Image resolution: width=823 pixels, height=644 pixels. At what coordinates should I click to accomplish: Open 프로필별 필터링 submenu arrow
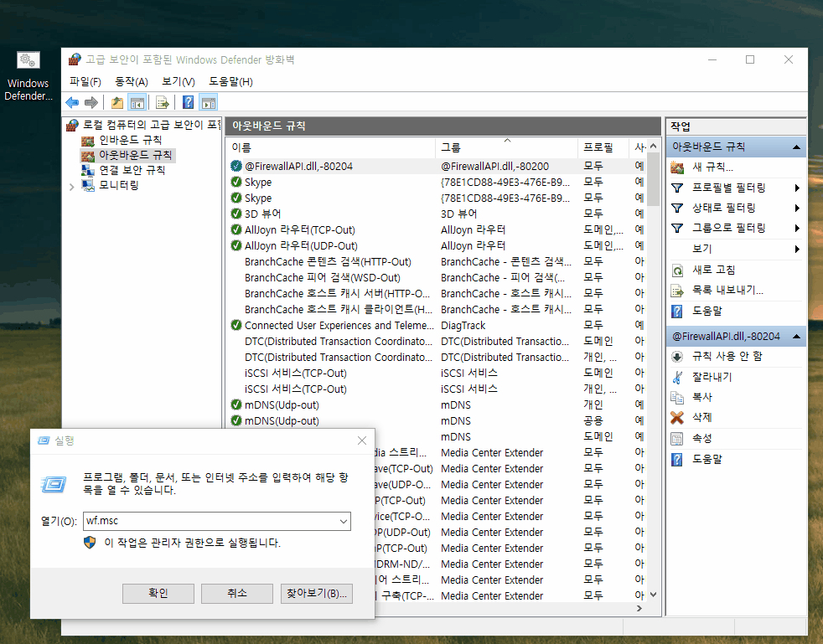click(797, 188)
